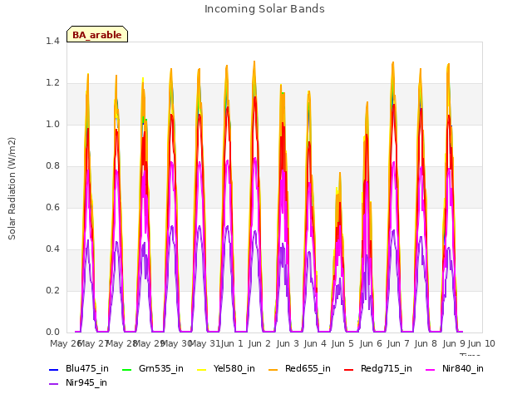
Task: Toggle the Blu475_in legend entry
Action: coord(79,368)
